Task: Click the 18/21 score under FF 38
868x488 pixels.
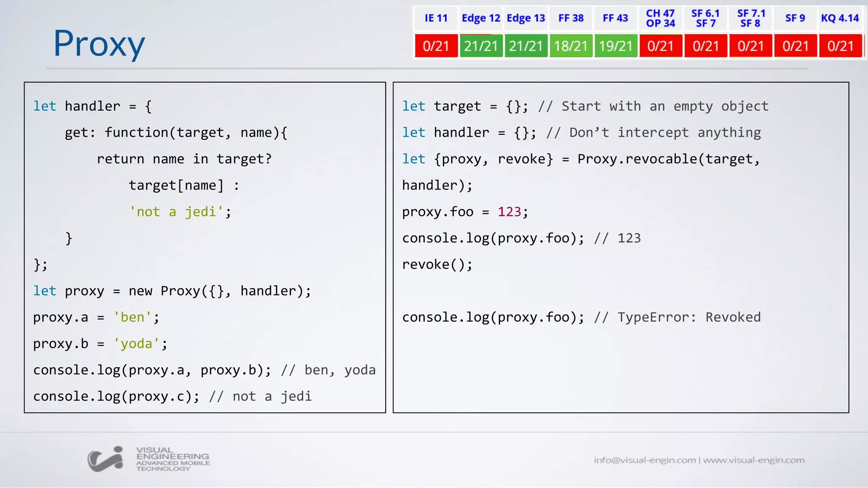Action: coord(570,46)
